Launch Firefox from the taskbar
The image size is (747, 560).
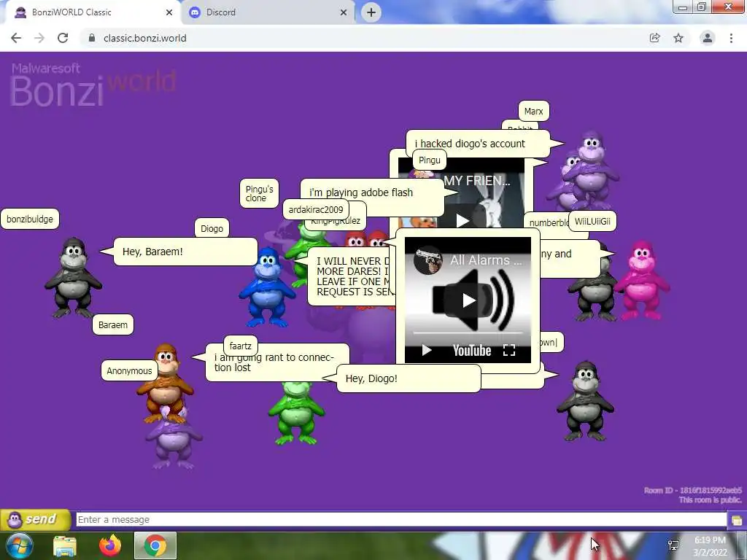click(110, 545)
